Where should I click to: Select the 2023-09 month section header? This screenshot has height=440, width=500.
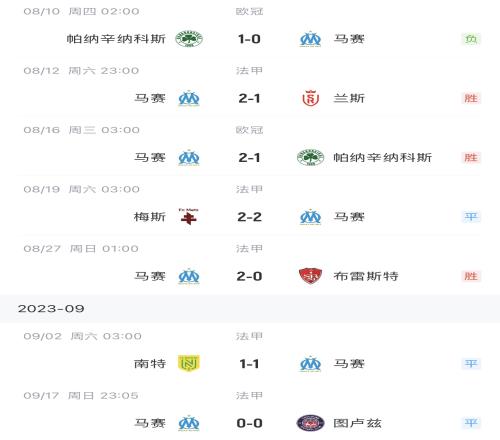(x=250, y=309)
